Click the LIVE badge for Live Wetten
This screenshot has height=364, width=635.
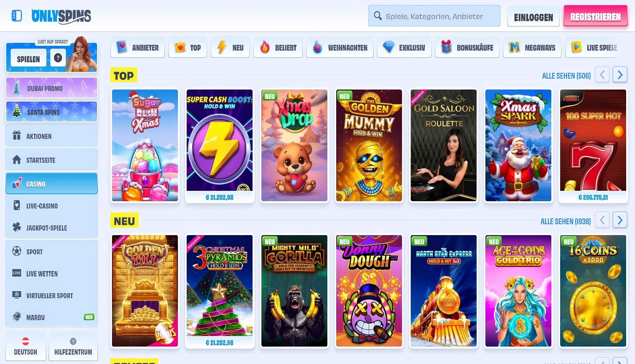click(16, 273)
